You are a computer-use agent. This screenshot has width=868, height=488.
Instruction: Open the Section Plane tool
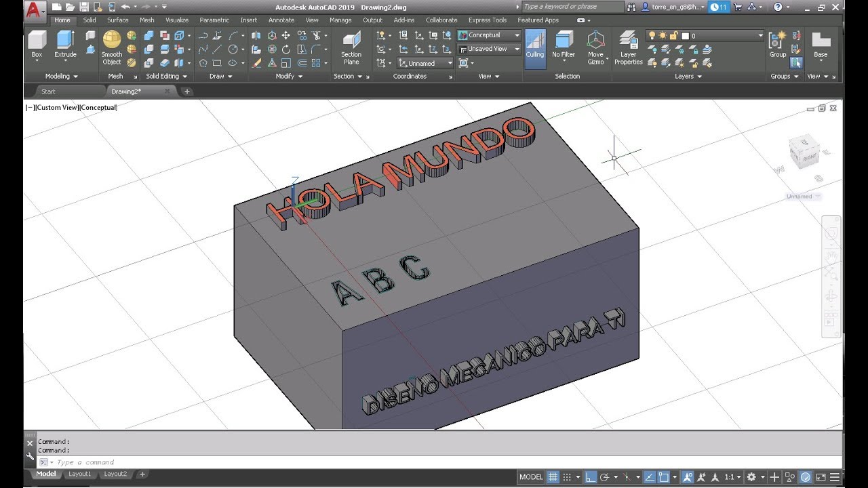point(351,47)
